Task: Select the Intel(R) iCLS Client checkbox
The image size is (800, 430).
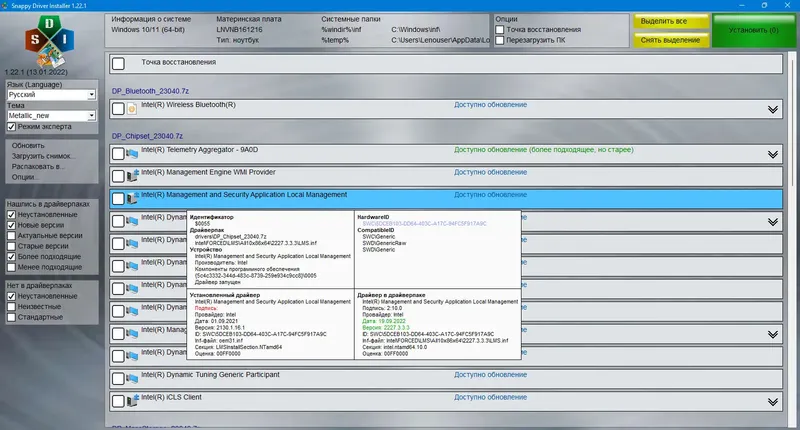Action: click(x=118, y=401)
